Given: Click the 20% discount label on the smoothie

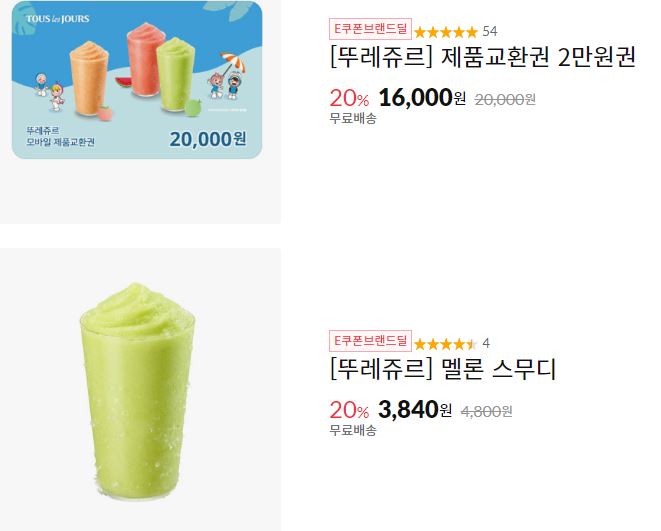Looking at the screenshot, I should point(349,410).
